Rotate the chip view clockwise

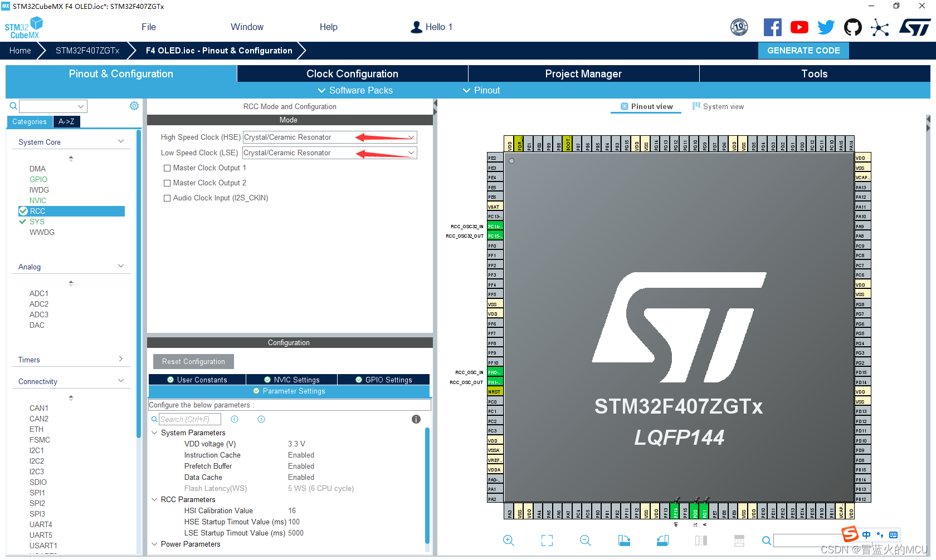pyautogui.click(x=624, y=541)
